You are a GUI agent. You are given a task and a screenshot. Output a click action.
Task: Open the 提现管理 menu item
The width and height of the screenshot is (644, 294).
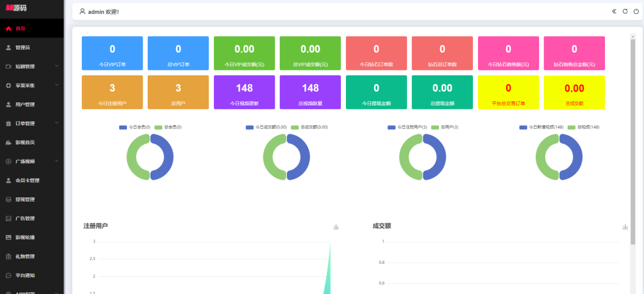[25, 199]
